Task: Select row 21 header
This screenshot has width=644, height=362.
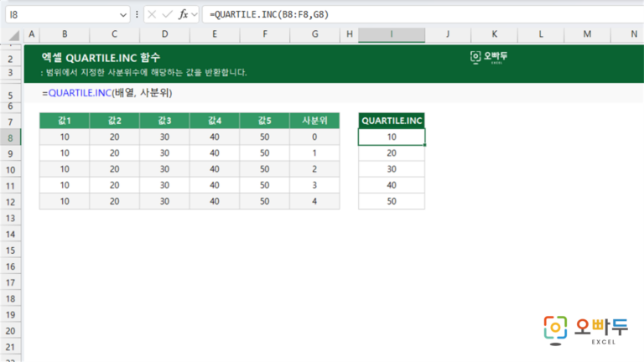Action: (x=11, y=347)
